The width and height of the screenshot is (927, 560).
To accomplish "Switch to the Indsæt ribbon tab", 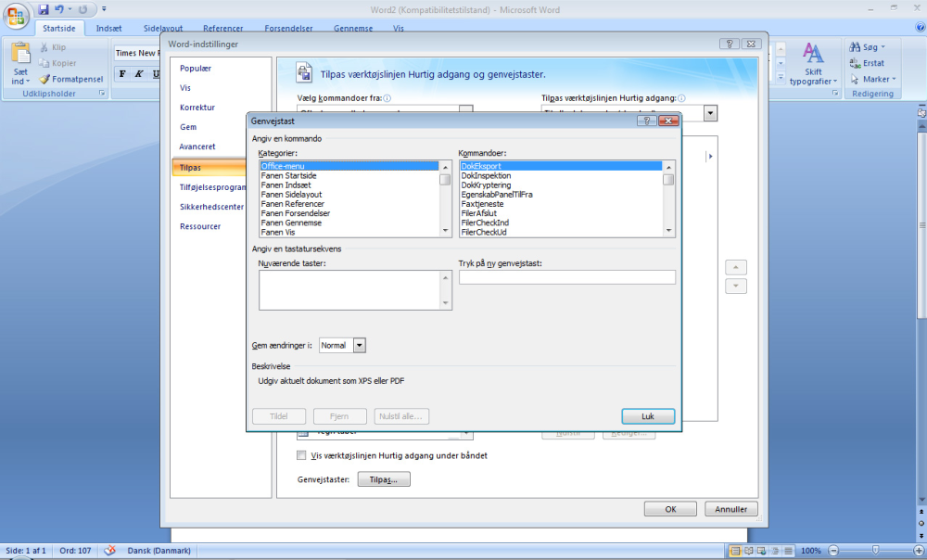I will [108, 29].
